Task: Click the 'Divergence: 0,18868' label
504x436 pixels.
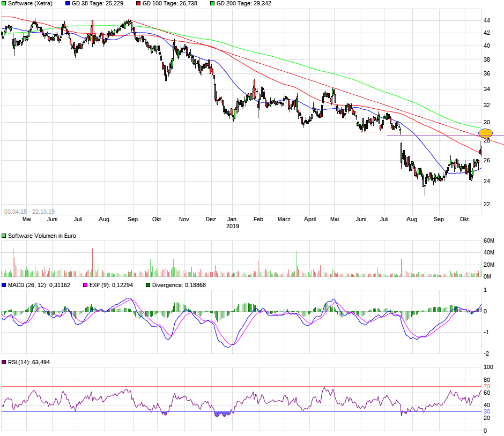Action: coord(179,285)
